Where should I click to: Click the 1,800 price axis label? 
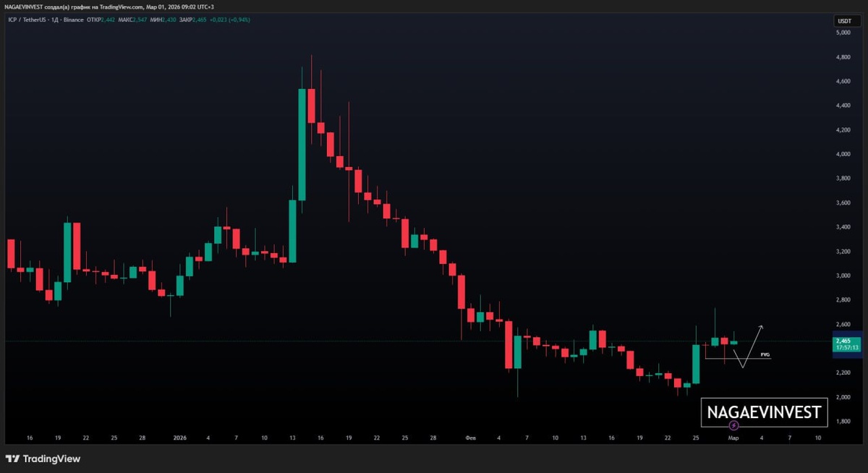[x=843, y=422]
